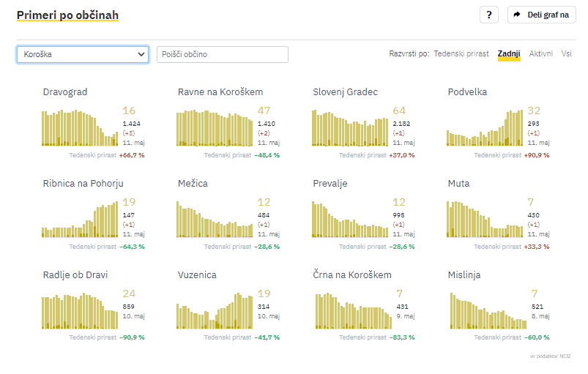The image size is (588, 374).
Task: Click the Primeri po občinah heading
Action: tap(67, 15)
